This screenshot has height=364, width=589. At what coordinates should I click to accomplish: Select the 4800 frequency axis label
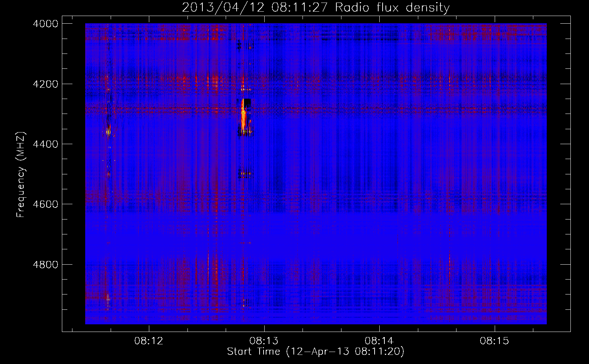click(46, 264)
